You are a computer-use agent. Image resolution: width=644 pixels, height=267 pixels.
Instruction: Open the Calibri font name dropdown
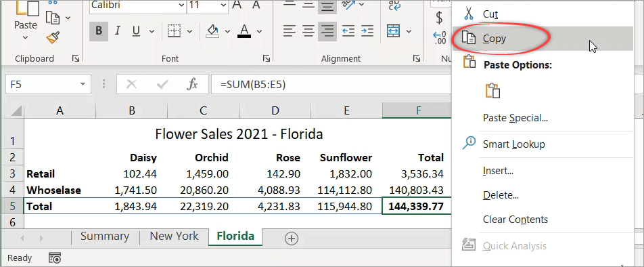coord(182,5)
